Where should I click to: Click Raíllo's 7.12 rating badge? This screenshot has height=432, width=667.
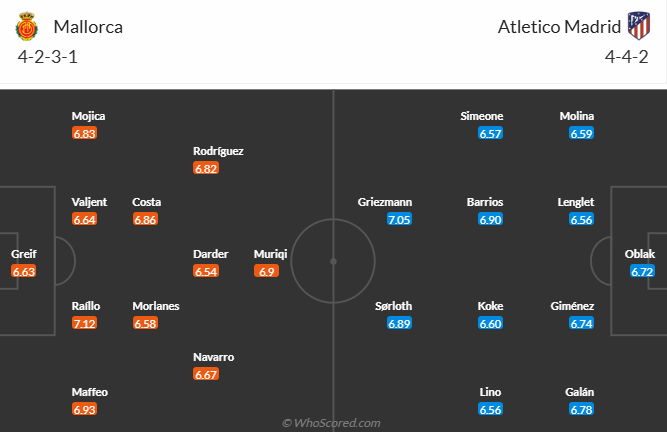(85, 323)
